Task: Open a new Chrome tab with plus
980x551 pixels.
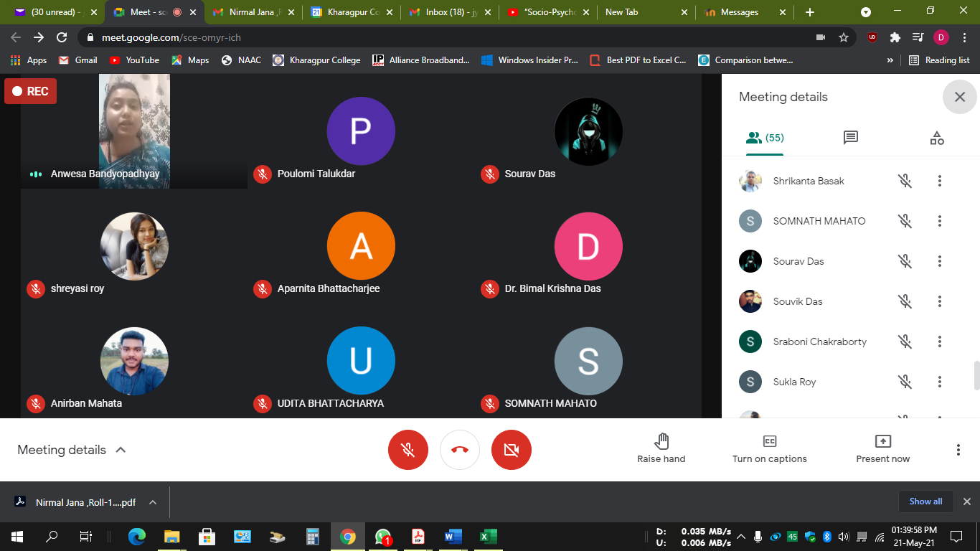Action: click(810, 12)
